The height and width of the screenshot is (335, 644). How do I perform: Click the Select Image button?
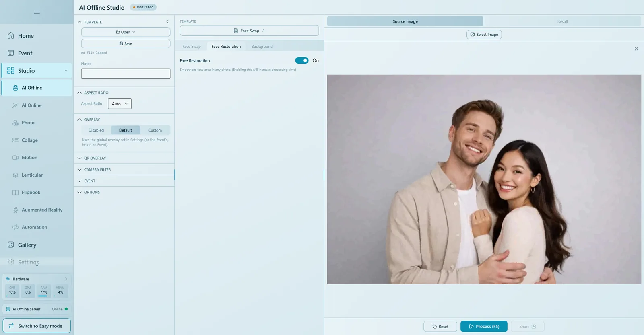coord(484,35)
